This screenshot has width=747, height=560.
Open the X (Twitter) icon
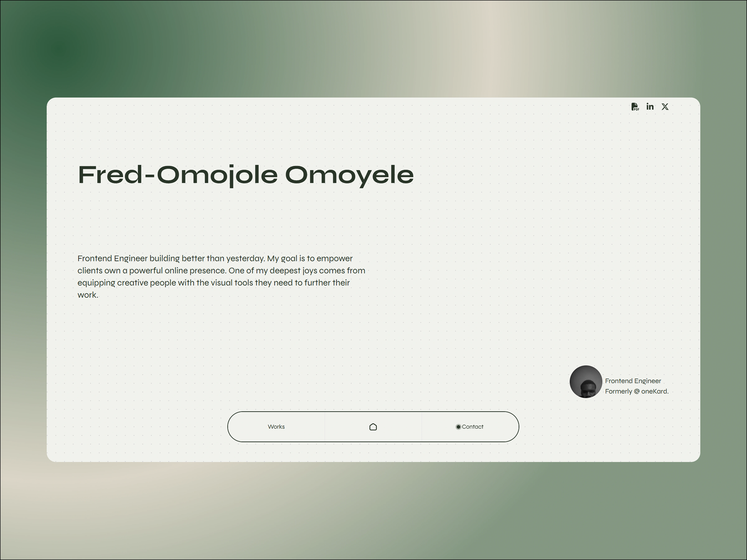point(665,107)
